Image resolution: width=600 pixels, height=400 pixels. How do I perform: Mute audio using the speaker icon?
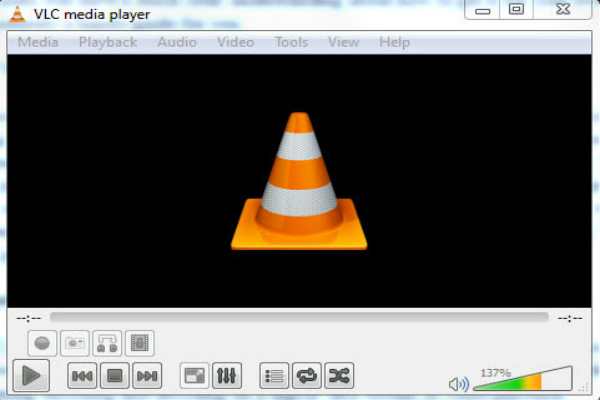tap(458, 384)
